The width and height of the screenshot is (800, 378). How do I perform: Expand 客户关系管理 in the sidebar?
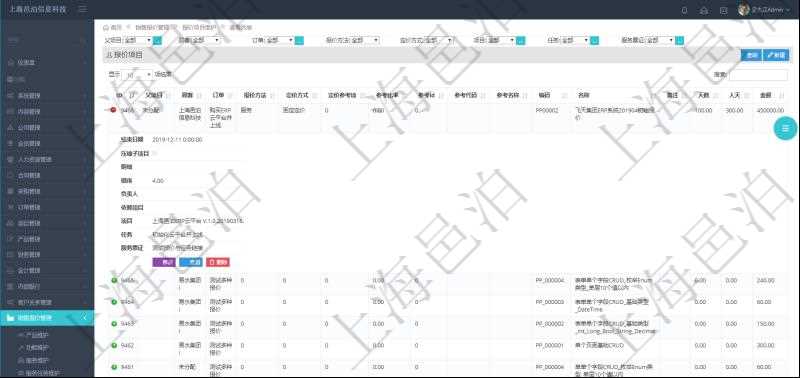[x=47, y=302]
